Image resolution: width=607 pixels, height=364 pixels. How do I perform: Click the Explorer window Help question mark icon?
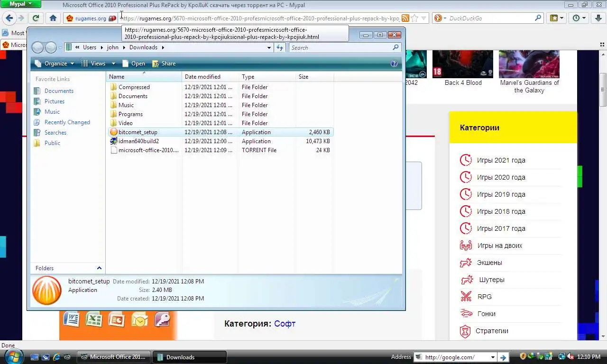point(394,64)
